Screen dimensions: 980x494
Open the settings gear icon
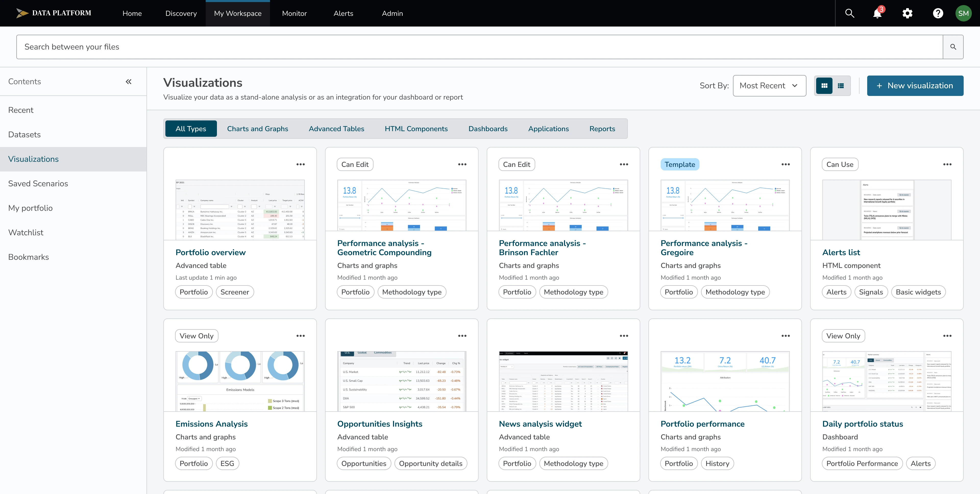point(907,13)
